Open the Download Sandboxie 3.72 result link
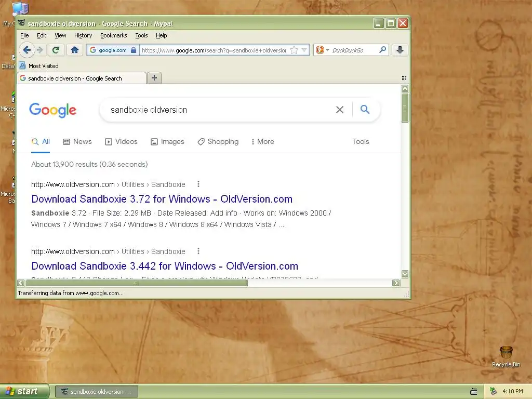This screenshot has width=532, height=399. point(162,199)
